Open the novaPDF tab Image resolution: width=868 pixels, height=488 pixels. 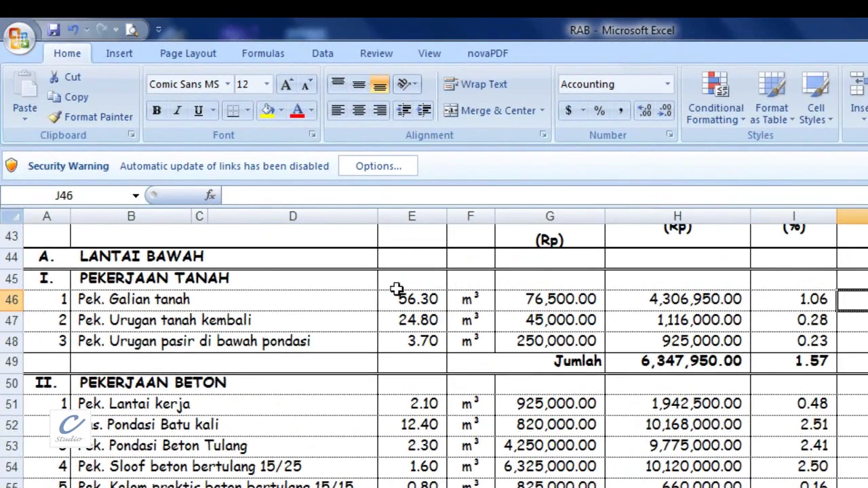pyautogui.click(x=488, y=53)
